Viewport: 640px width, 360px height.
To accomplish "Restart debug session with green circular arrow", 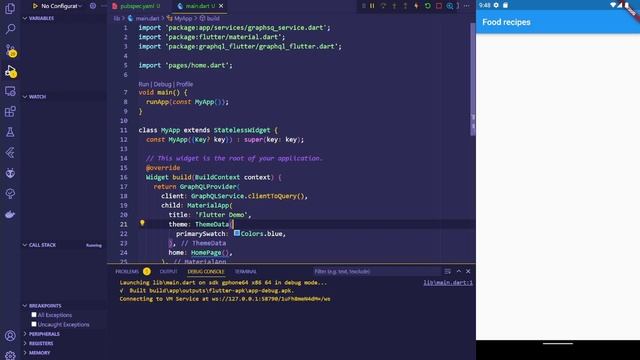I will tap(427, 6).
